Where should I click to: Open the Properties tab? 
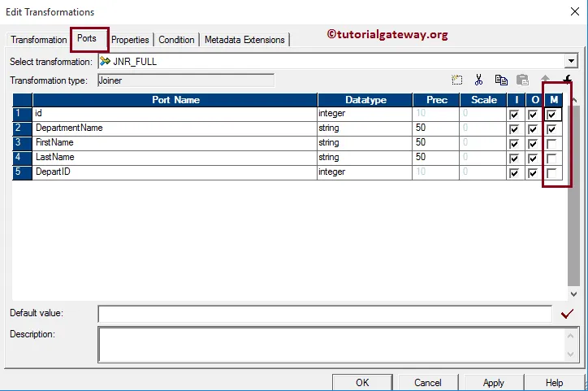(x=130, y=40)
